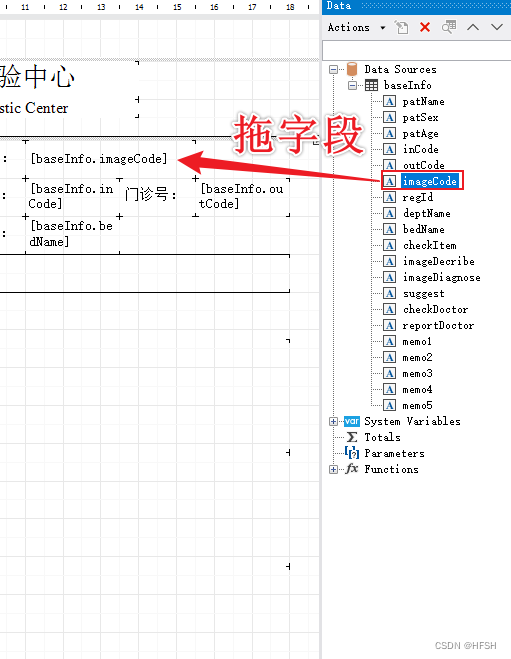Click the field icon beside checkDoctor
511x659 pixels.
[x=390, y=310]
